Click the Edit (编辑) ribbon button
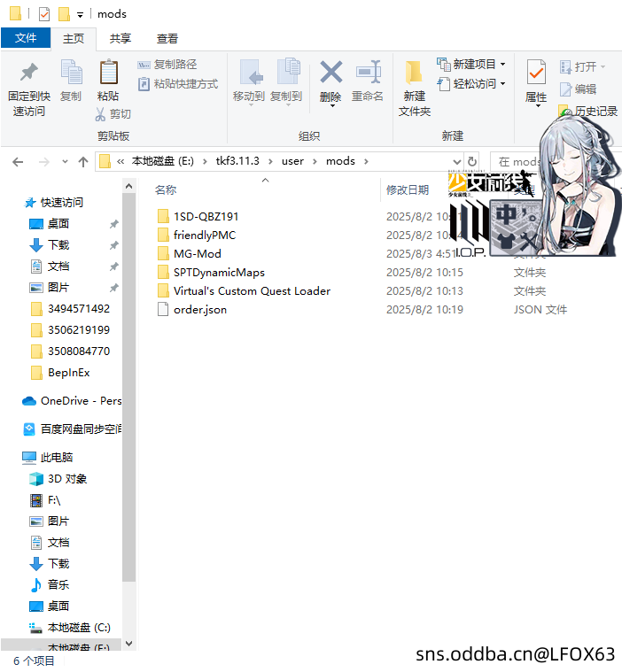This screenshot has height=672, width=622. click(579, 89)
